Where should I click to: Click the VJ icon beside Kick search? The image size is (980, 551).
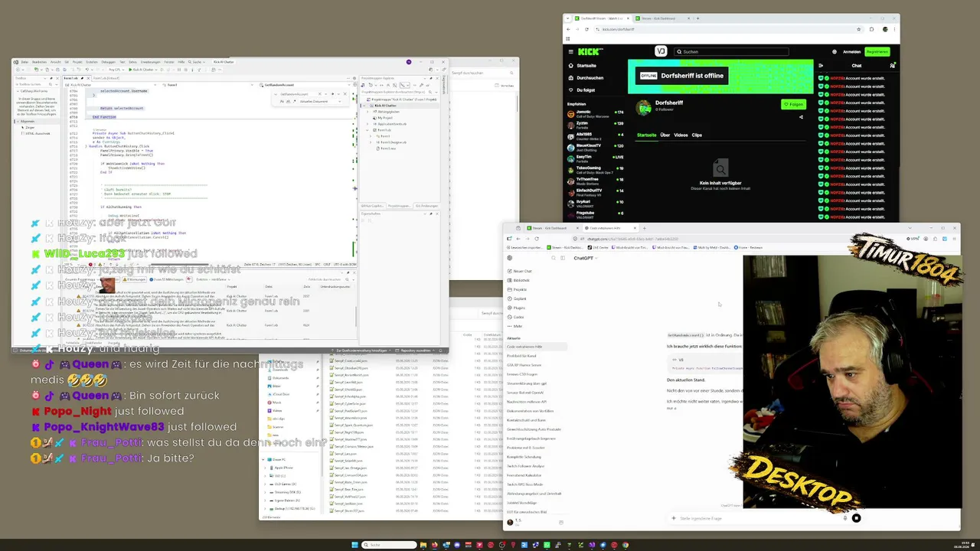661,51
